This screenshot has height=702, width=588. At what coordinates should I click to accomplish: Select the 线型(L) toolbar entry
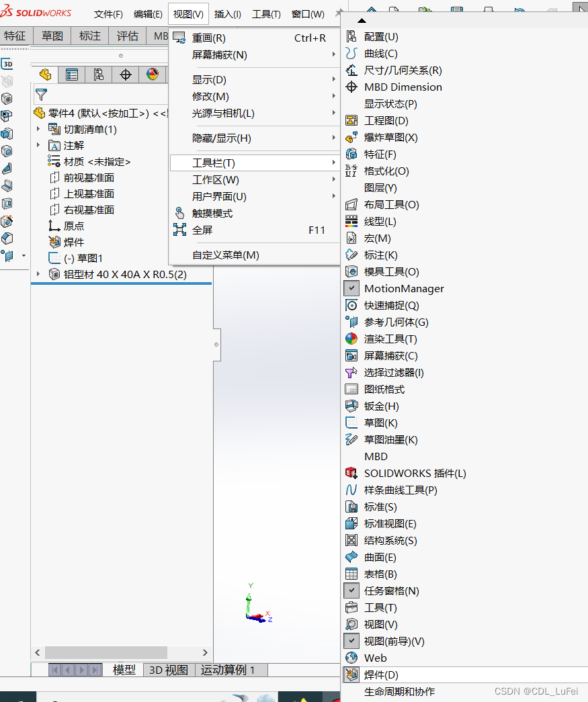(x=380, y=222)
